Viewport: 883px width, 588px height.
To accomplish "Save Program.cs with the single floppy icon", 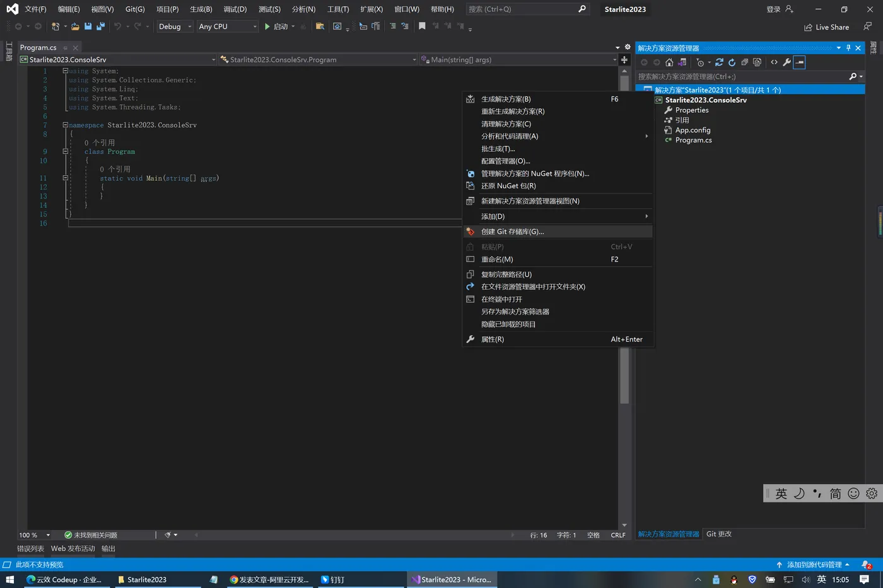I will [x=88, y=26].
